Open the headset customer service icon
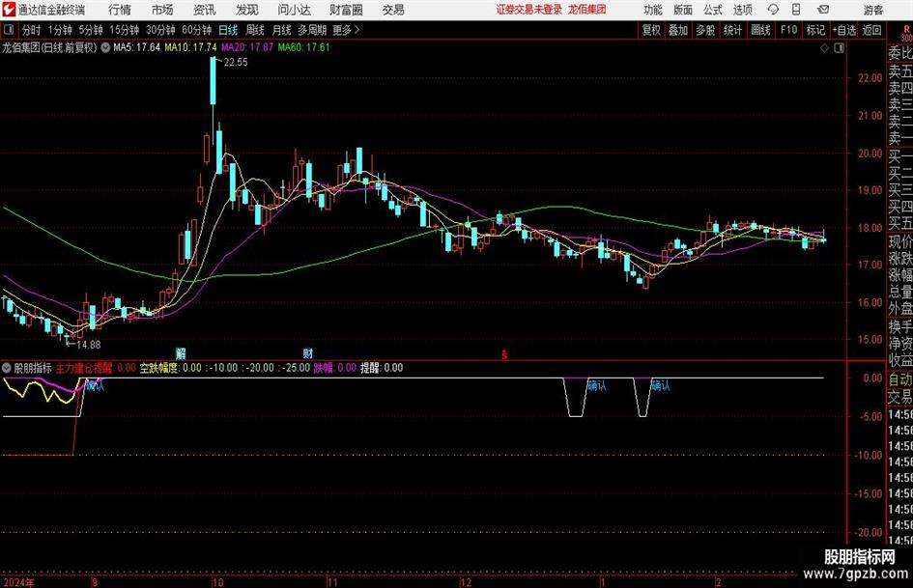Image resolution: width=913 pixels, height=588 pixels. click(x=773, y=10)
